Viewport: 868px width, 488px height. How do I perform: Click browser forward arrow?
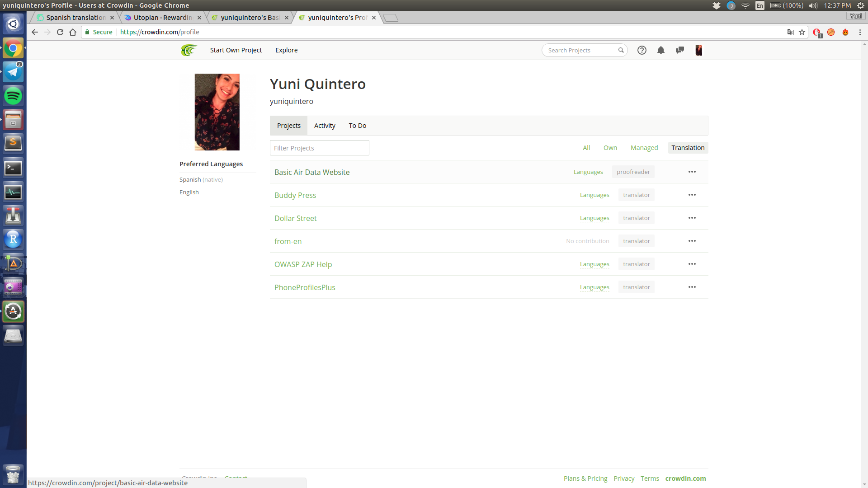[x=47, y=32]
